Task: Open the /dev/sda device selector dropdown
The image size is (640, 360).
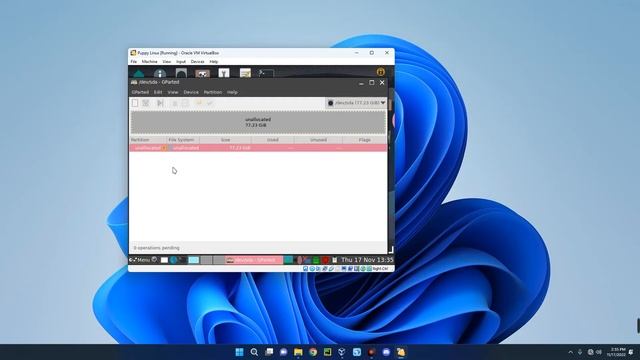Action: [357, 103]
